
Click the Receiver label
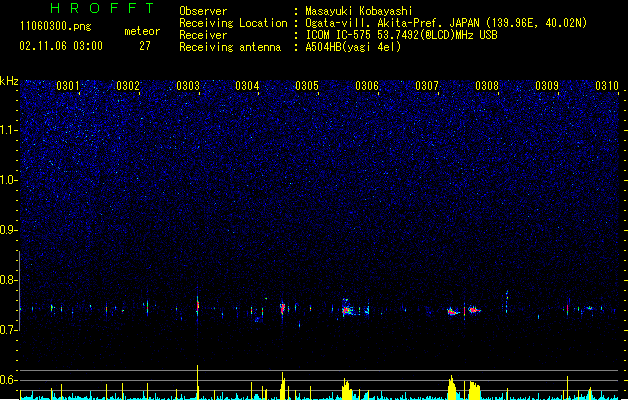[x=203, y=35]
